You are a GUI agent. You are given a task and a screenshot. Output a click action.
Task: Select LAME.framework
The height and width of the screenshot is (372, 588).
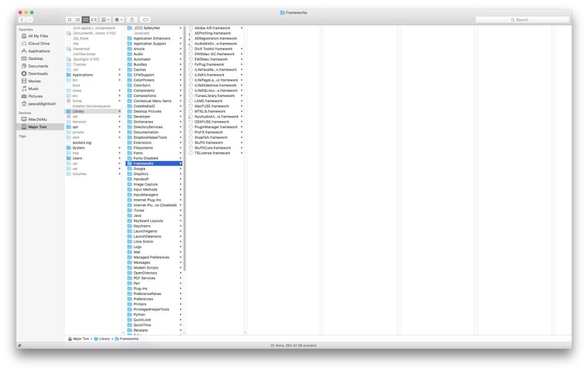[x=216, y=100]
